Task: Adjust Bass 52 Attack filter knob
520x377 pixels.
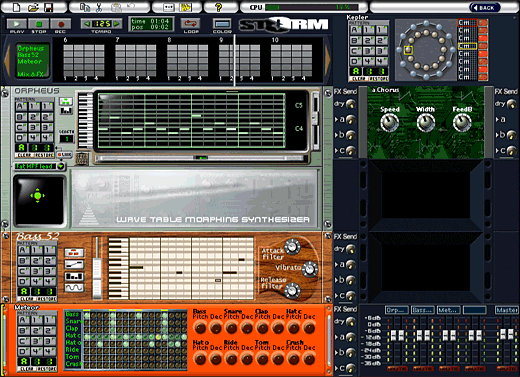Action: point(292,247)
